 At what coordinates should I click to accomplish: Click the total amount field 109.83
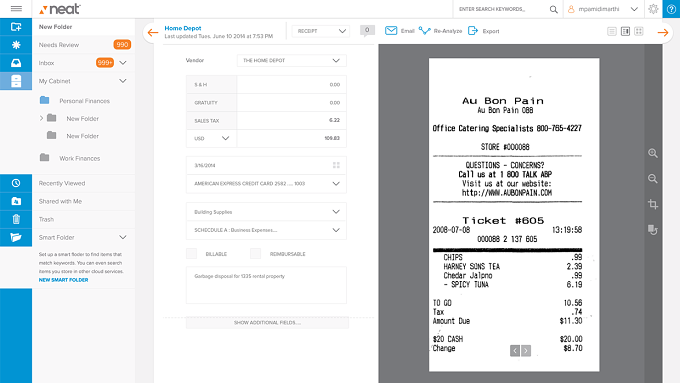pyautogui.click(x=291, y=138)
